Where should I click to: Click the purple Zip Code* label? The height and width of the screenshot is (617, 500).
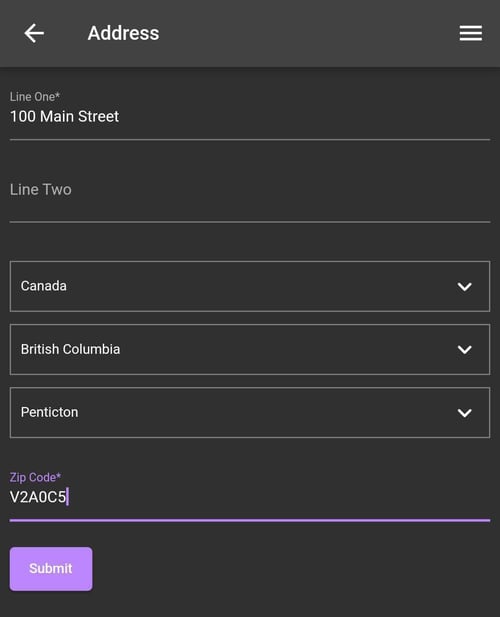coord(35,477)
